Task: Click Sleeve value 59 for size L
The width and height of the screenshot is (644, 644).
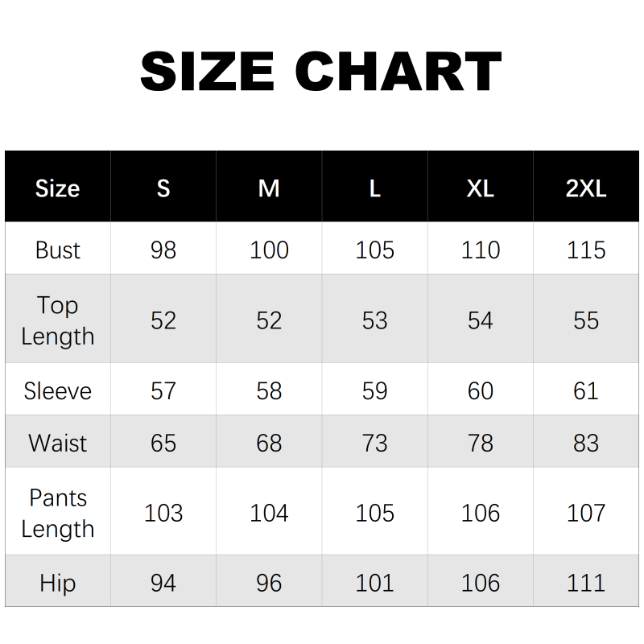Action: (x=375, y=391)
